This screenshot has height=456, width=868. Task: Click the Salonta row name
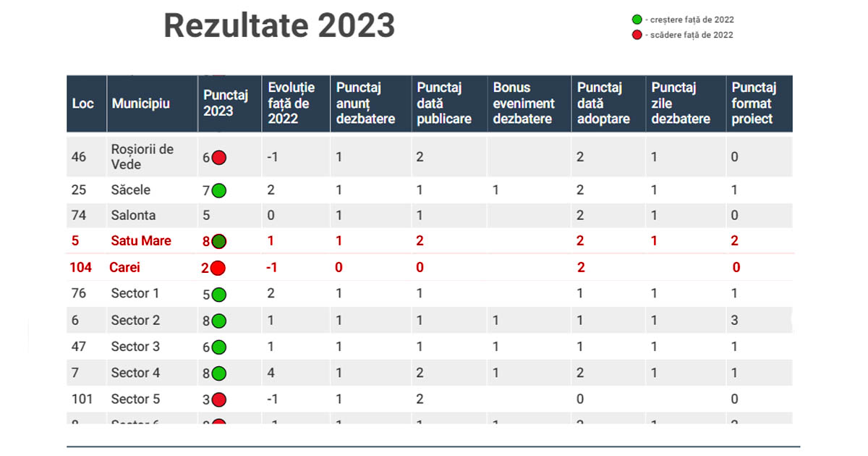133,216
